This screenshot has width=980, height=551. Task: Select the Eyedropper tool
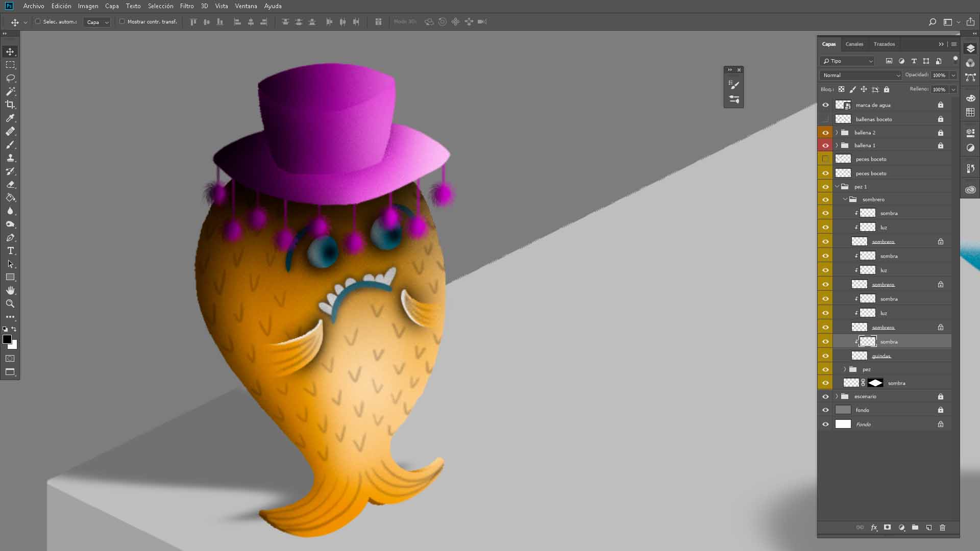click(10, 118)
